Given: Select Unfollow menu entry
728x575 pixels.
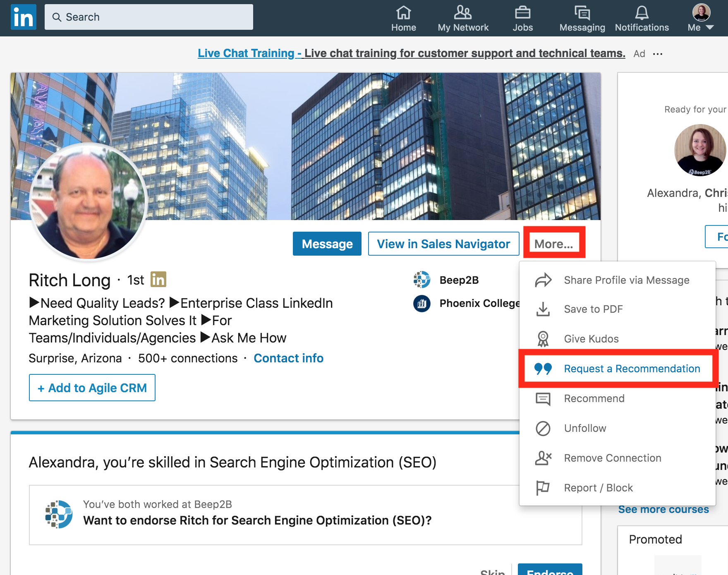Looking at the screenshot, I should click(618, 428).
